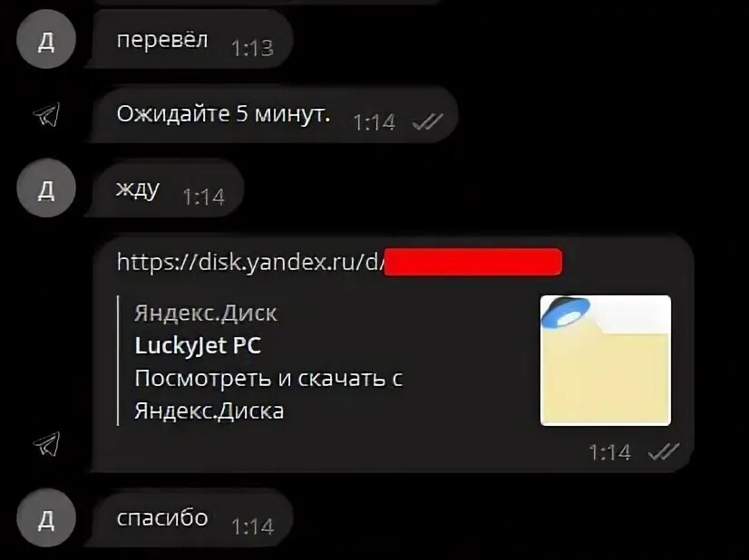749x560 pixels.
Task: Click the 1:13 timestamp on 'перевёл'
Action: [253, 48]
